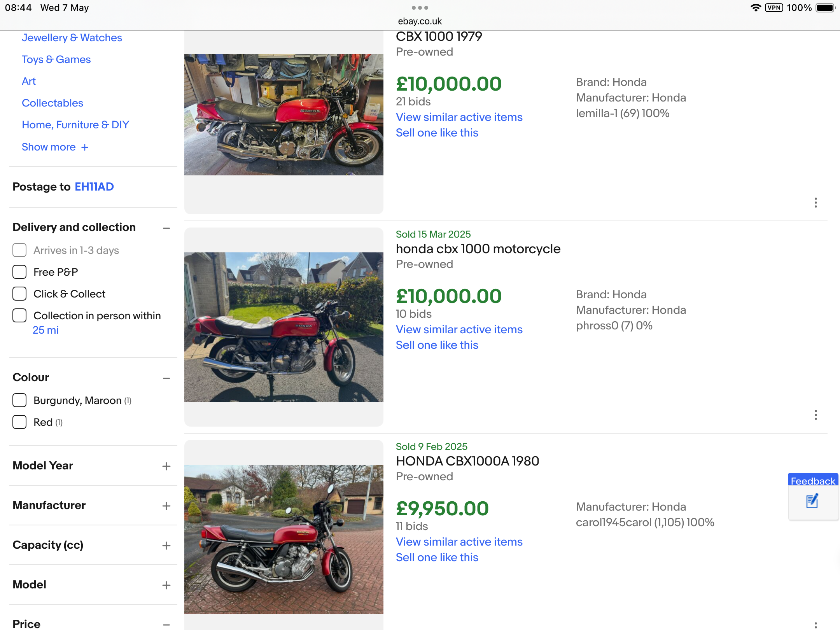Tap the Wi-Fi status icon
This screenshot has height=630, width=840.
[x=756, y=8]
